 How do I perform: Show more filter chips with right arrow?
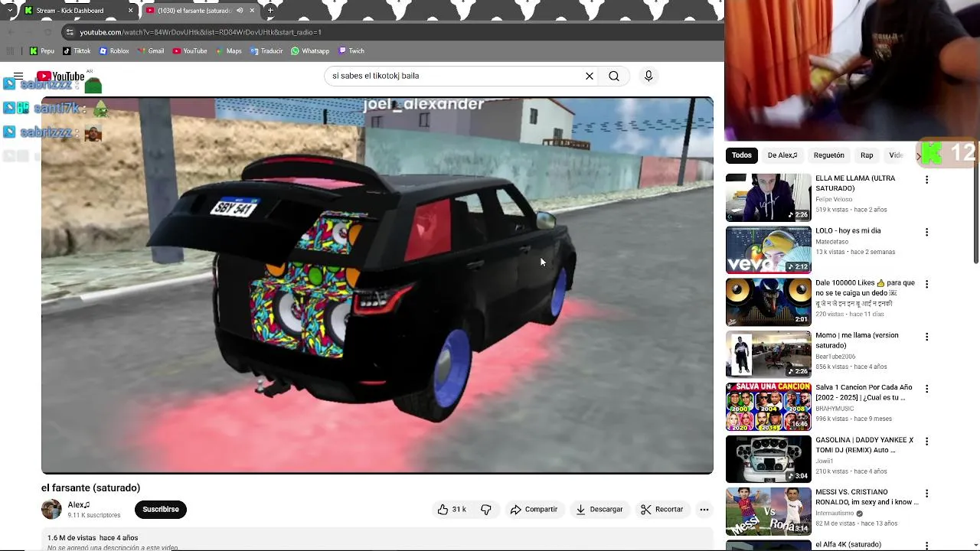[918, 155]
